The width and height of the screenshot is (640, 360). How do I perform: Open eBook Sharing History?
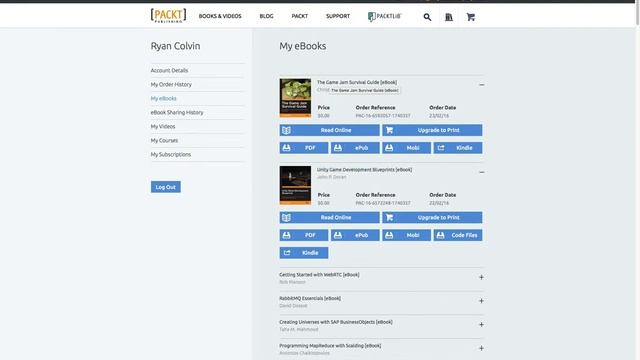pos(177,112)
